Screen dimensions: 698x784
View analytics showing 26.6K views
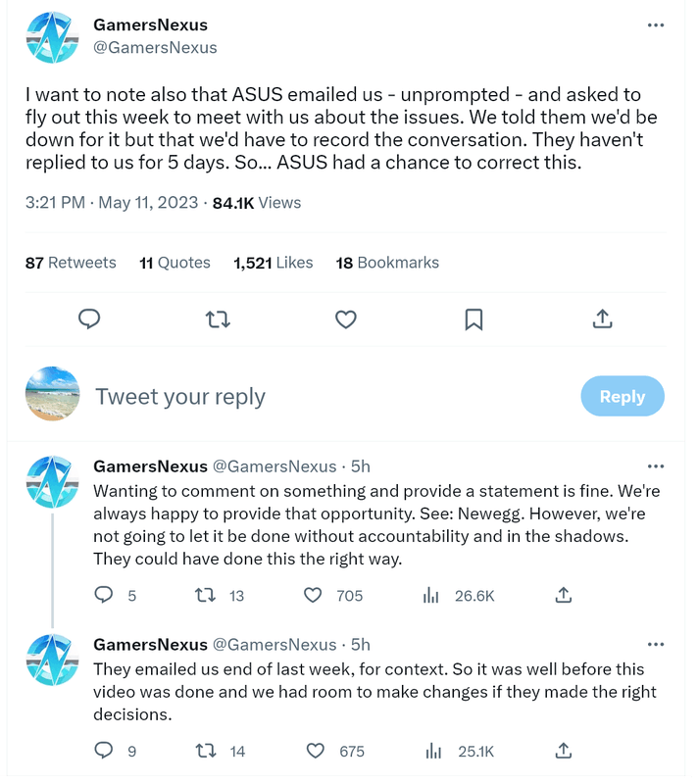click(430, 595)
